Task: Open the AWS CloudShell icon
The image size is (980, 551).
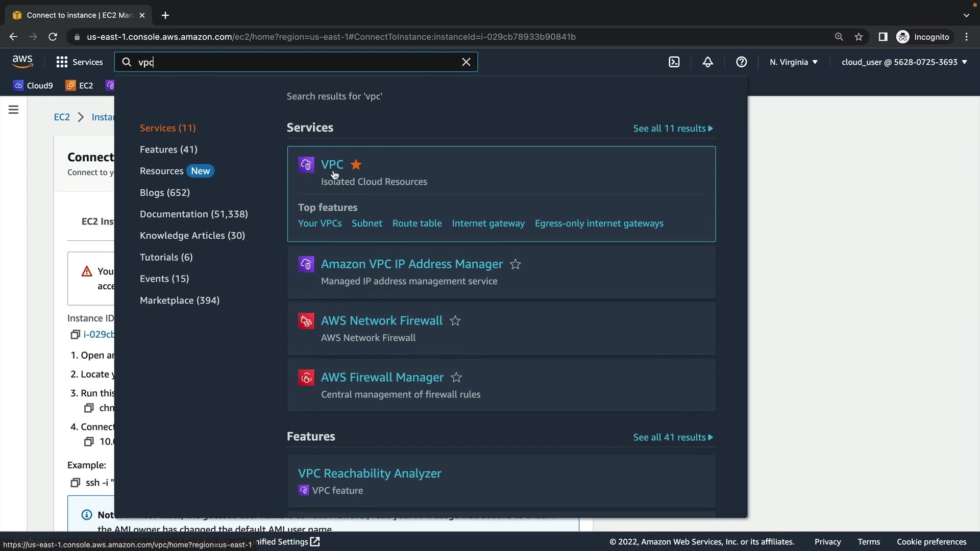Action: click(x=674, y=62)
